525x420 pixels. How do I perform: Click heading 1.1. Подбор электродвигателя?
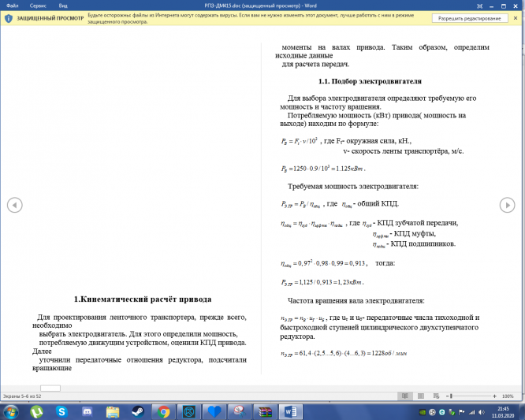click(370, 81)
